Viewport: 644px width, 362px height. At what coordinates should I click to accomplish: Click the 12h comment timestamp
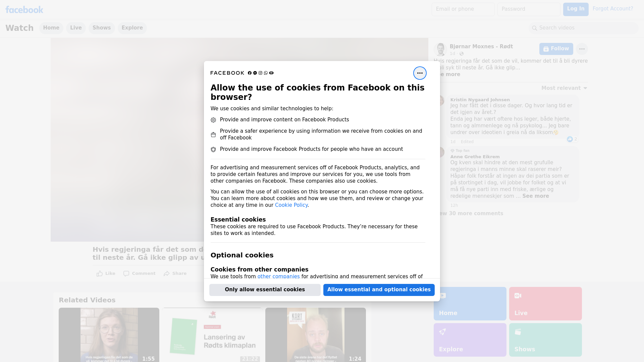coord(454,205)
